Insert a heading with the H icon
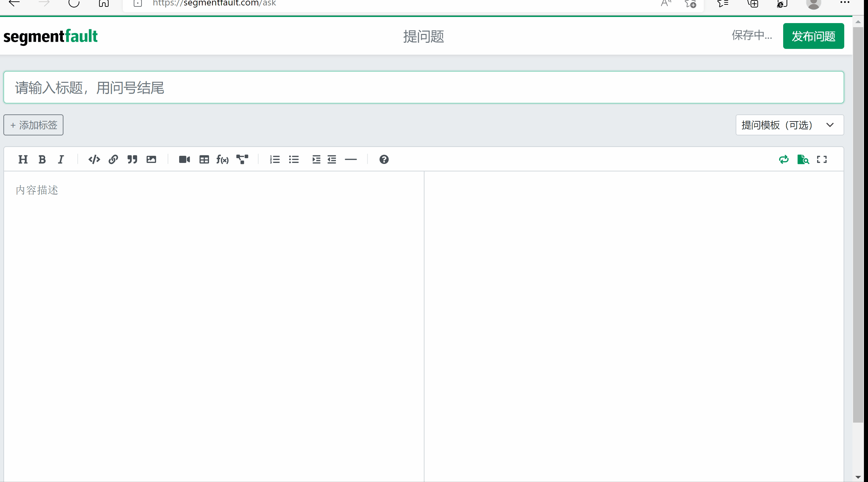 coord(23,159)
